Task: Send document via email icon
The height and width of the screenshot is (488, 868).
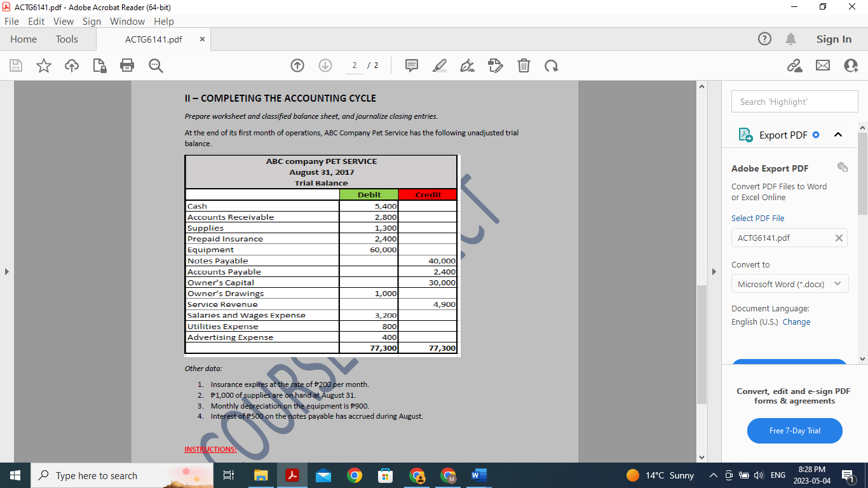Action: (x=823, y=65)
